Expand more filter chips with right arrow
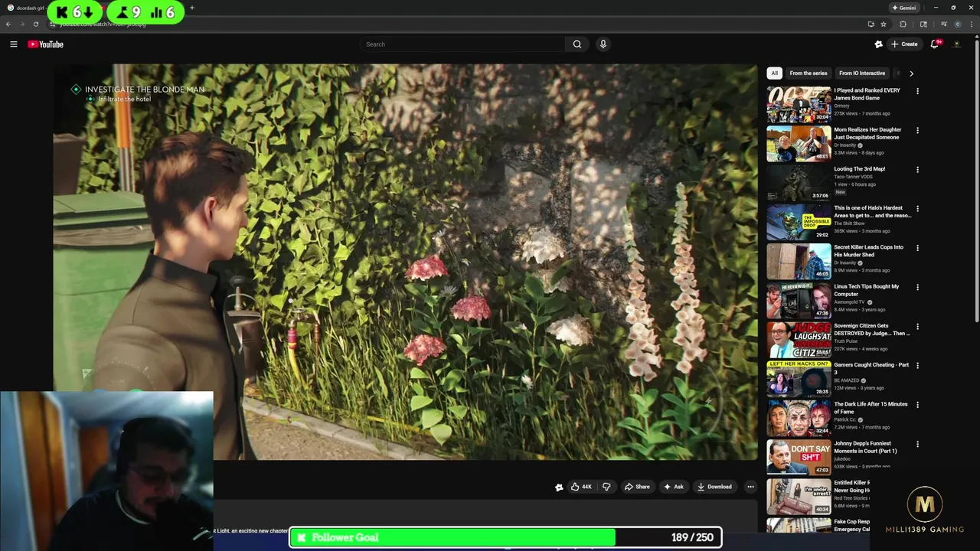 [x=911, y=73]
